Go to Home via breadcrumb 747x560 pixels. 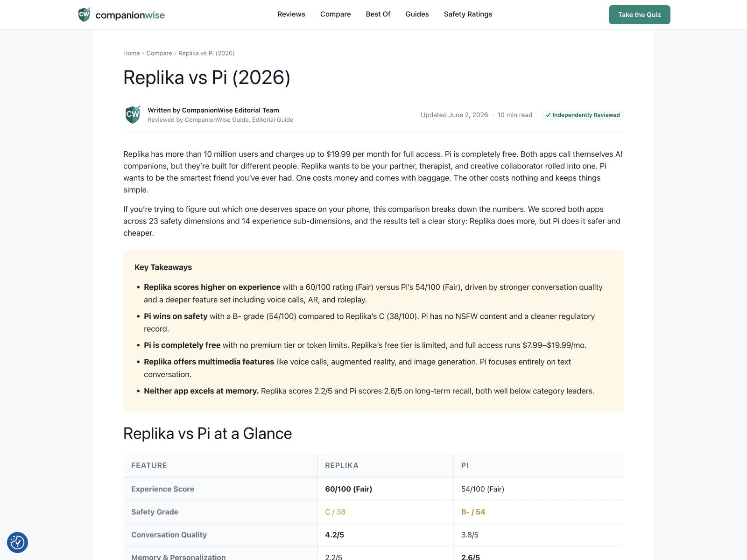pyautogui.click(x=132, y=53)
